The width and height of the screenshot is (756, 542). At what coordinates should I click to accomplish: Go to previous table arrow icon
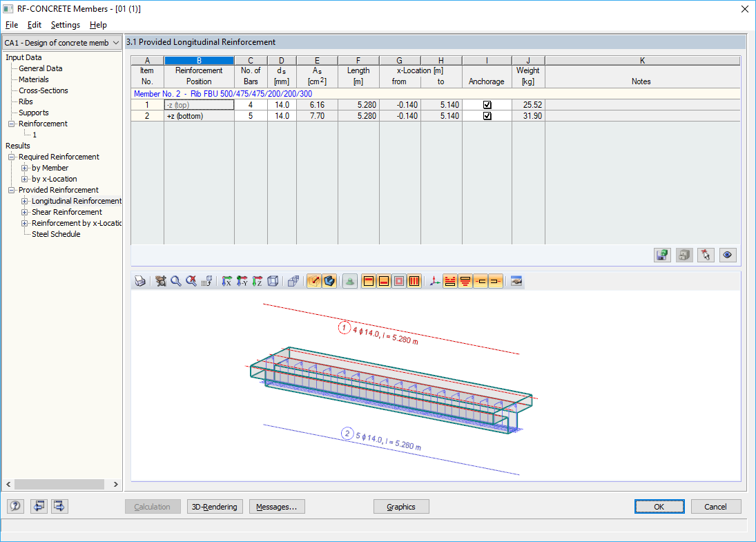[x=39, y=506]
